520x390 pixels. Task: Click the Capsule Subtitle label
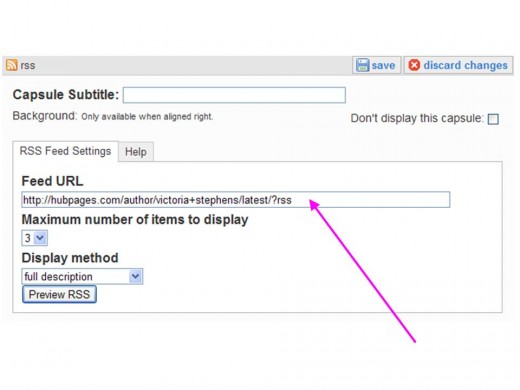[x=66, y=95]
